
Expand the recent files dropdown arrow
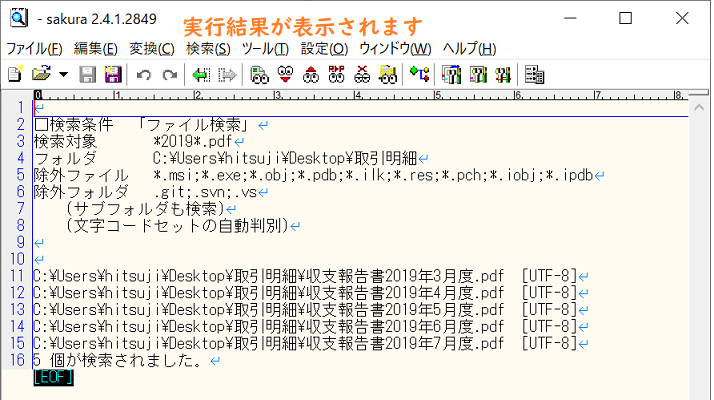click(x=63, y=74)
